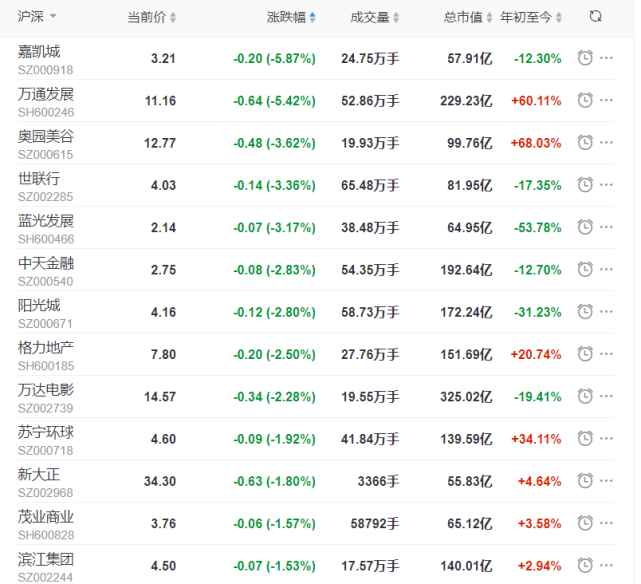The image size is (641, 584).
Task: Click volume 65.48万手
Action: click(x=370, y=185)
